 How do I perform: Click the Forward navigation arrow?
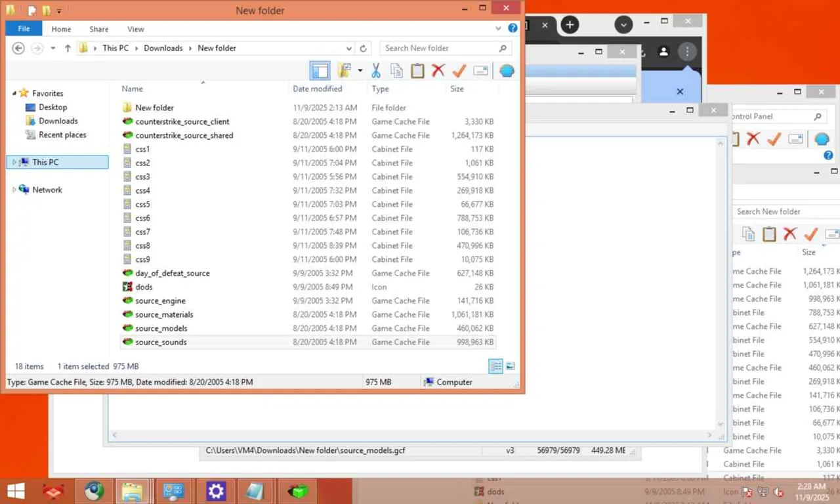click(37, 48)
